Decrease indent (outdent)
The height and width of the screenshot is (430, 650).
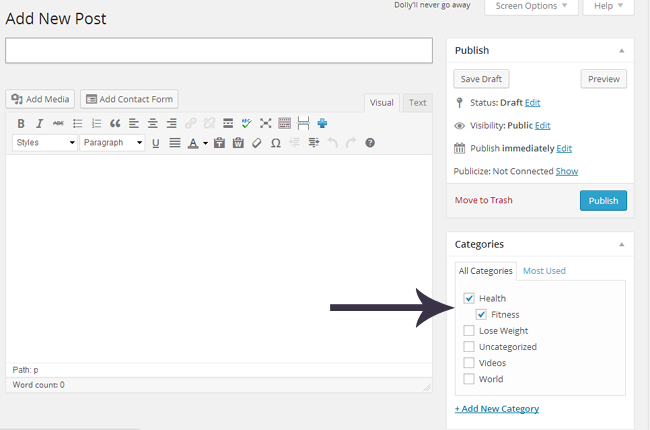295,143
